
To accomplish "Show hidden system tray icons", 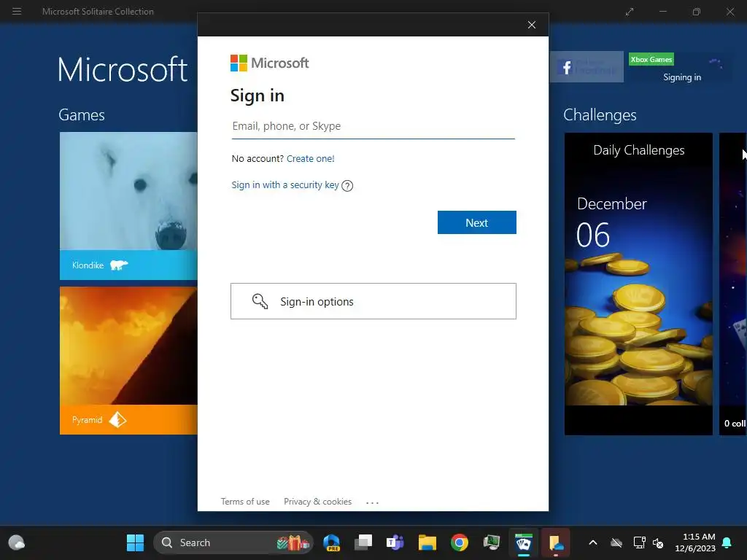I will click(x=593, y=542).
